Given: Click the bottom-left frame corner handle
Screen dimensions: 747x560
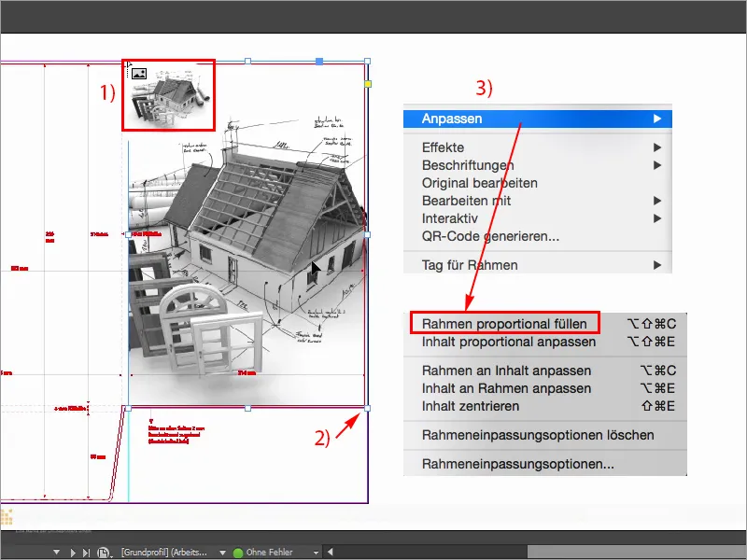Looking at the screenshot, I should click(x=128, y=408).
